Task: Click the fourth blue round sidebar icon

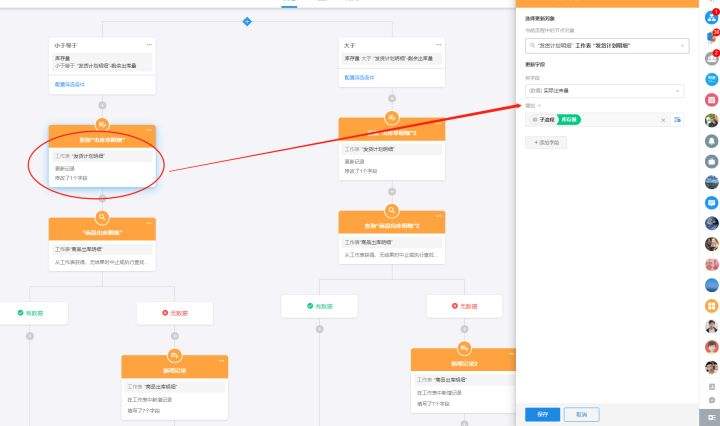Action: coord(712,79)
